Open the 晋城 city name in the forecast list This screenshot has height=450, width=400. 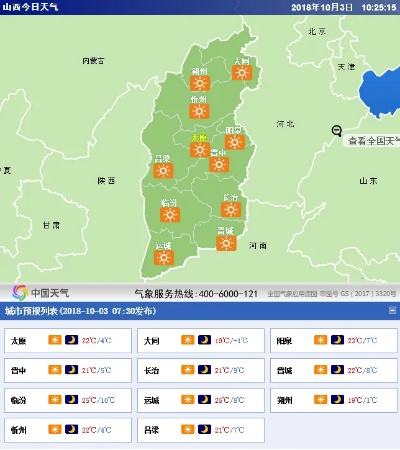[x=284, y=371]
